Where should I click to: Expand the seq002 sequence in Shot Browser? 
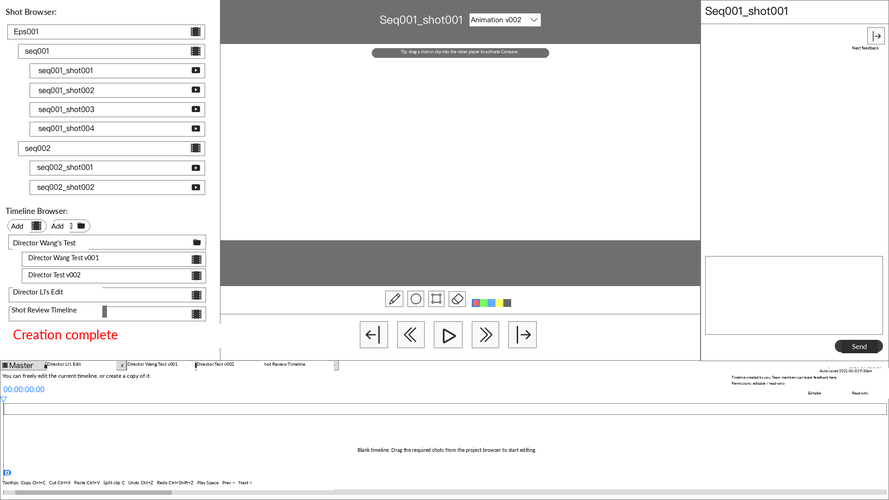tap(111, 149)
